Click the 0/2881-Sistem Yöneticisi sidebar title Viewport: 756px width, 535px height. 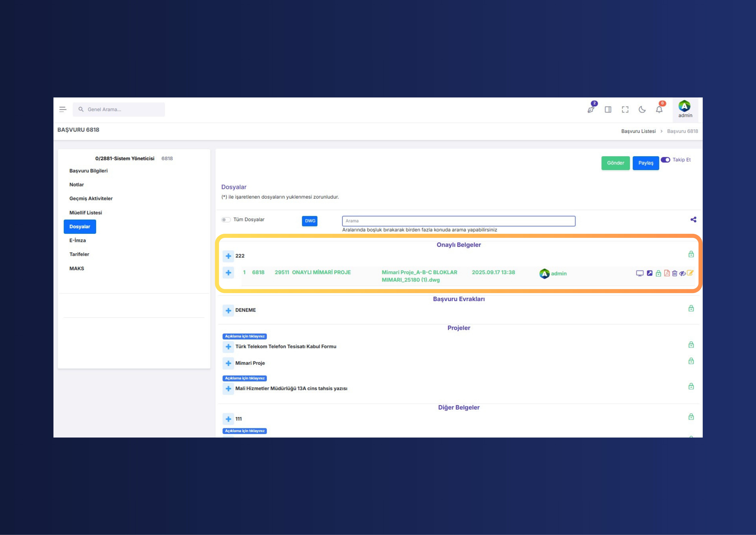pos(125,159)
